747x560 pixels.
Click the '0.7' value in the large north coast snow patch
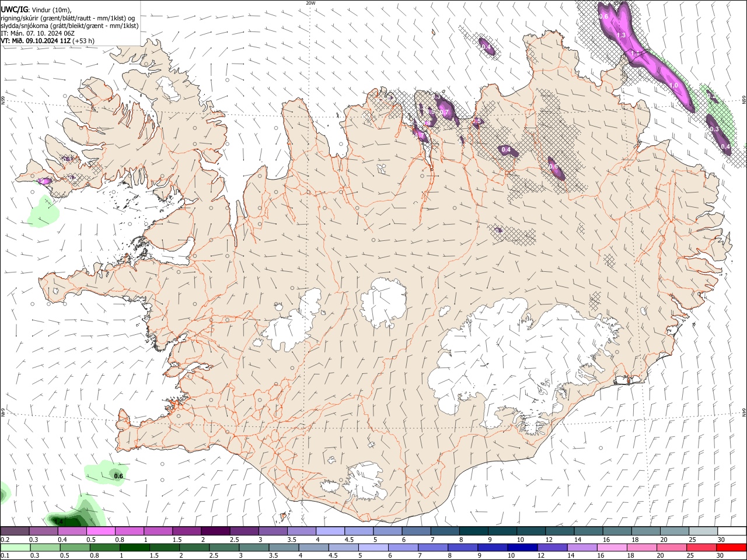click(444, 112)
